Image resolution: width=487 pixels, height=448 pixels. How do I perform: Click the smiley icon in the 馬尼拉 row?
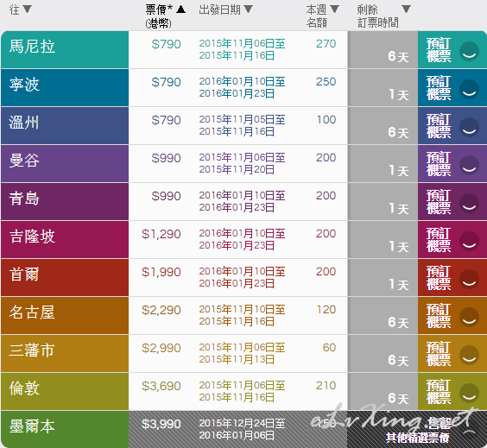(x=469, y=51)
